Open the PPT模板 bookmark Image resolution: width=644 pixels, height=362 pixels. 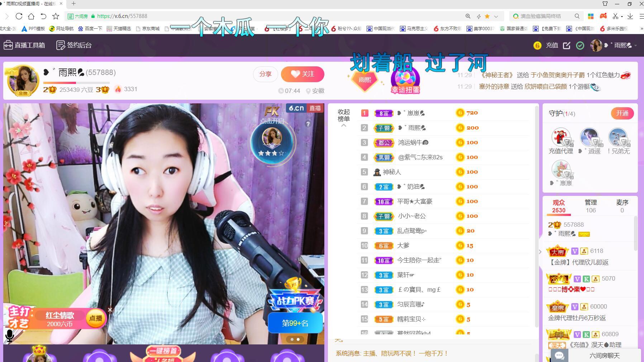[33, 28]
